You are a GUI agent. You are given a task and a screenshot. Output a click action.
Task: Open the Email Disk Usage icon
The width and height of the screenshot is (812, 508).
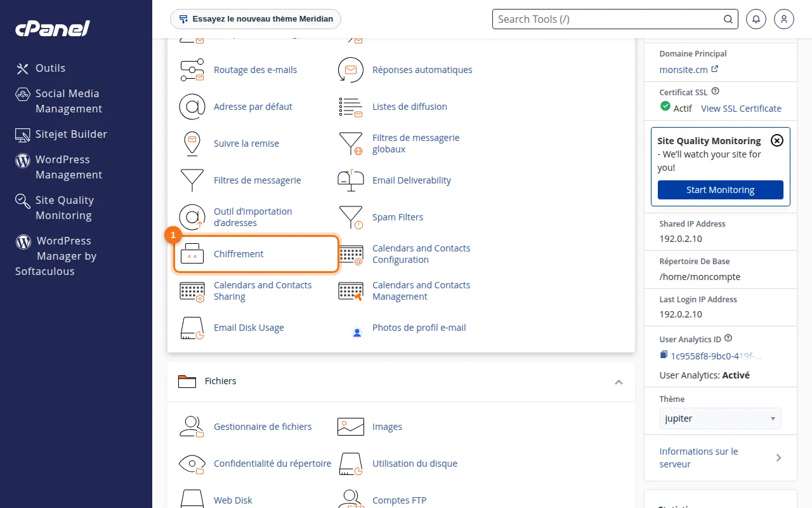pyautogui.click(x=192, y=328)
